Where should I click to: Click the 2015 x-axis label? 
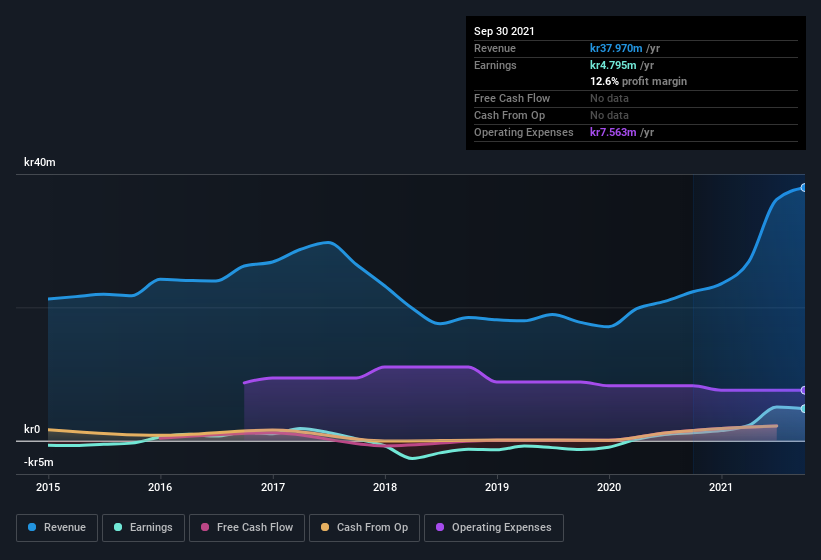[48, 487]
